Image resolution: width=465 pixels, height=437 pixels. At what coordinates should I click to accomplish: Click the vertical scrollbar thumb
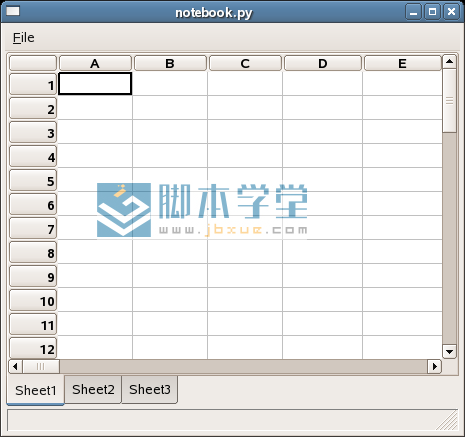coord(449,101)
